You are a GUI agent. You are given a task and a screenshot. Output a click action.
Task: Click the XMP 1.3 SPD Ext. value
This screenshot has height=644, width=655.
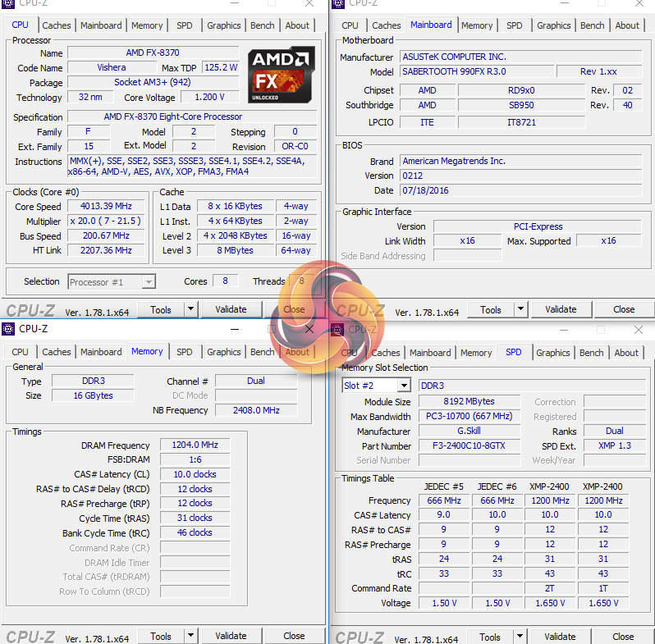(x=615, y=445)
